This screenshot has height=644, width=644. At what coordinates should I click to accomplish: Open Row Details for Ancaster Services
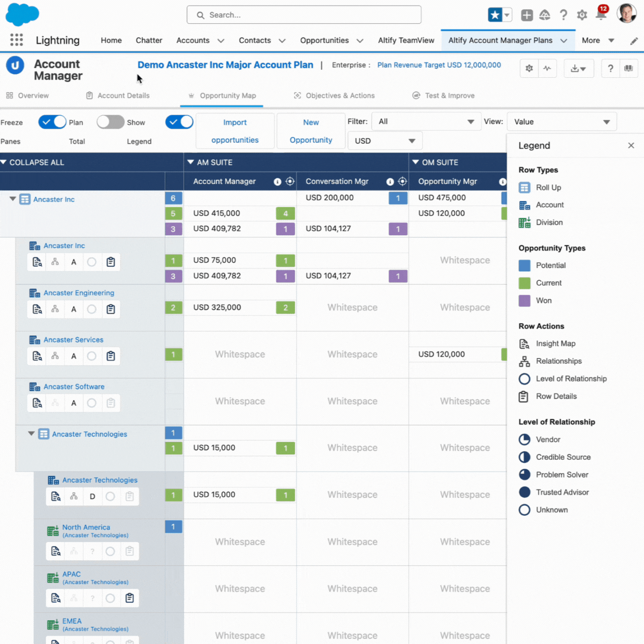pos(110,356)
